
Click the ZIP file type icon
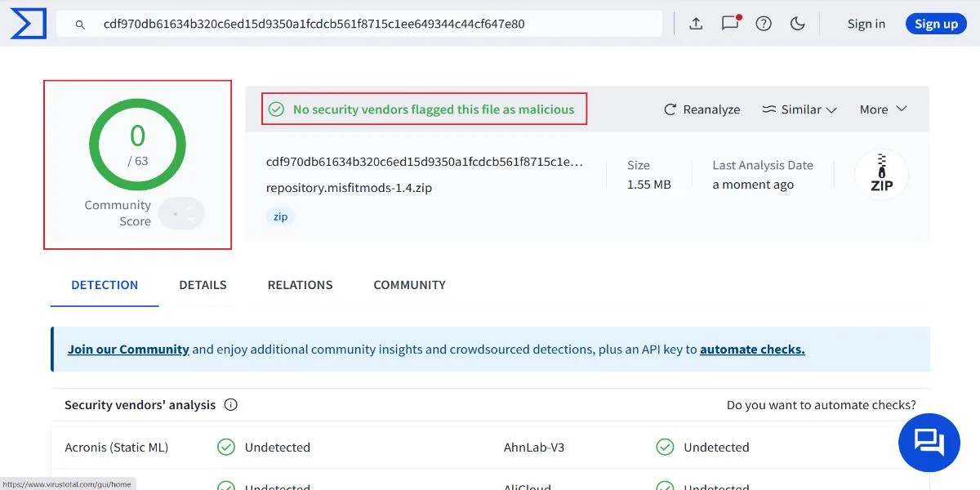(x=881, y=174)
